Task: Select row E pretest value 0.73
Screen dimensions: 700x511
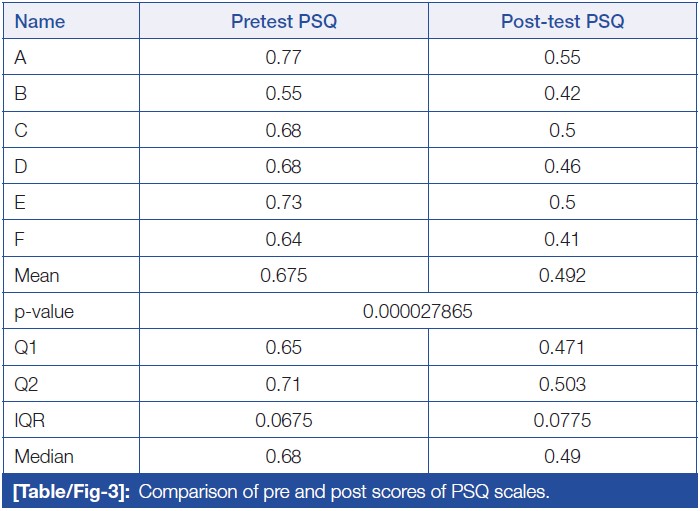Action: click(x=284, y=203)
